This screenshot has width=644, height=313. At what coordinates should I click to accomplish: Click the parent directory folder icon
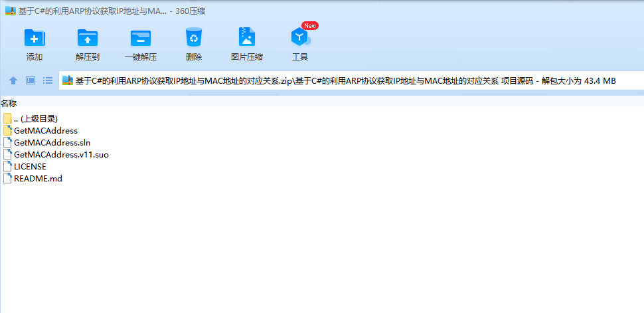pos(7,119)
